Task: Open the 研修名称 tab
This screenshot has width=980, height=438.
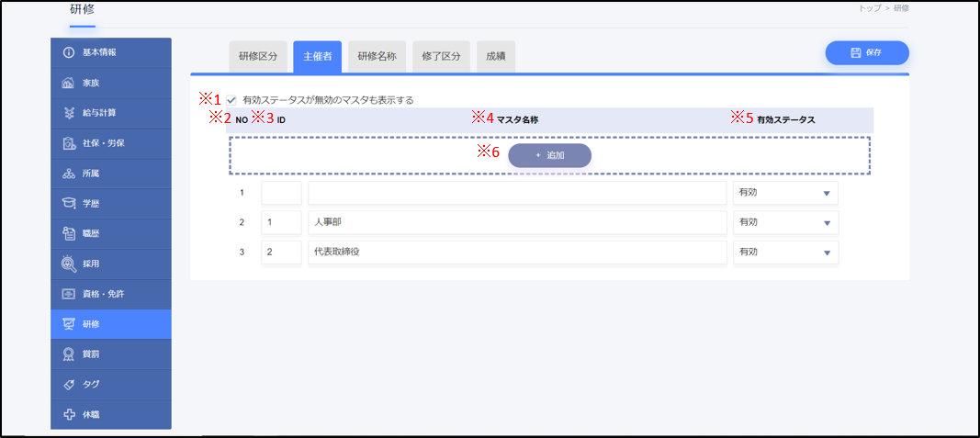Action: (377, 57)
